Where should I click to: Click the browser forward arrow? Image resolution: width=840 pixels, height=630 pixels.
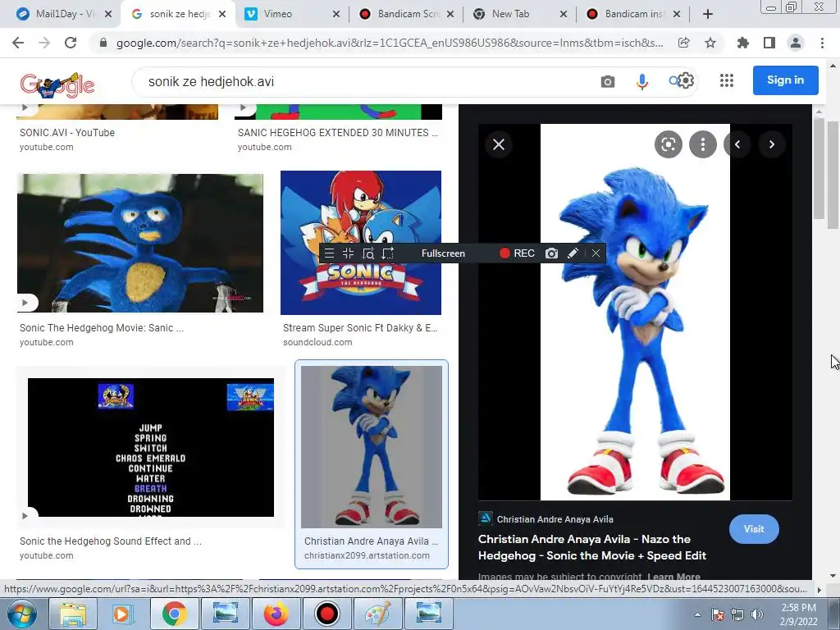pyautogui.click(x=44, y=43)
